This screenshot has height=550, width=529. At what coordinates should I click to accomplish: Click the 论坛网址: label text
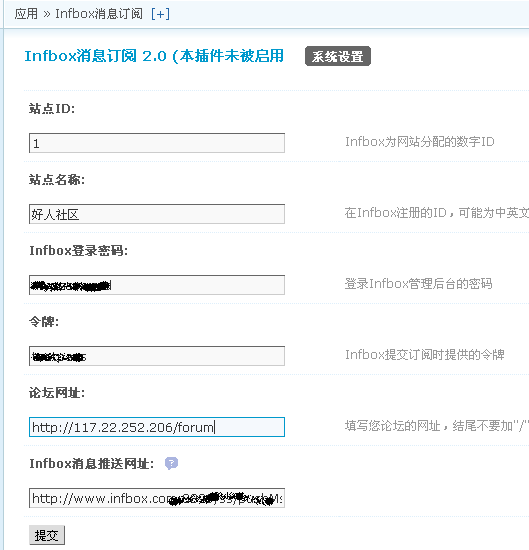[57, 393]
